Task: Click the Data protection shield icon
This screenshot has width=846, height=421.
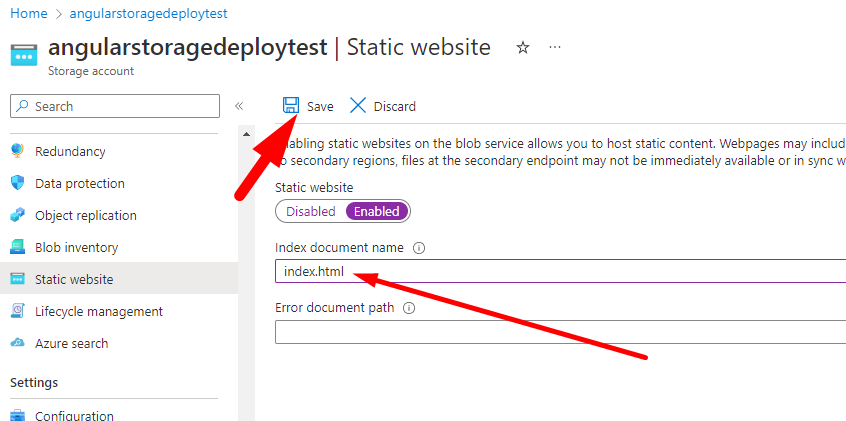Action: tap(17, 184)
